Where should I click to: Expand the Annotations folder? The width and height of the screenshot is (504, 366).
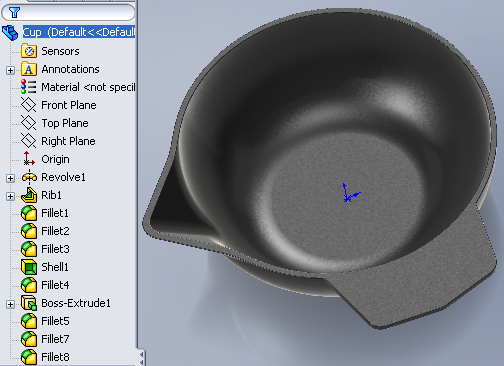[10, 70]
